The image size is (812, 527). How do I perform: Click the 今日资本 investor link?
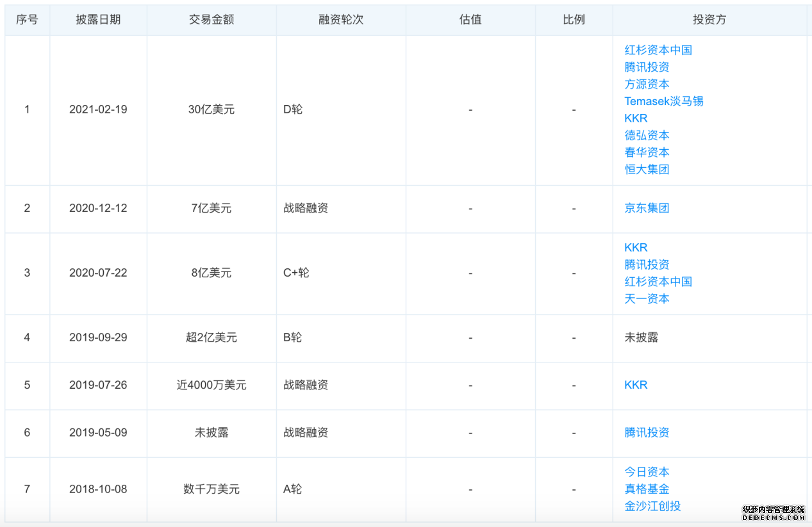[647, 472]
